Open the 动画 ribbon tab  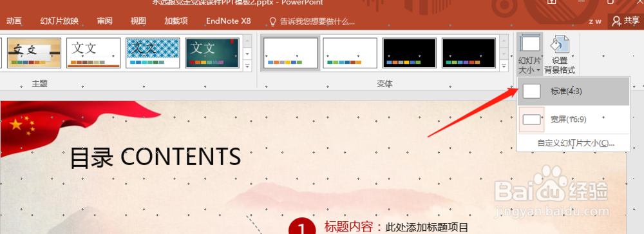click(x=14, y=21)
